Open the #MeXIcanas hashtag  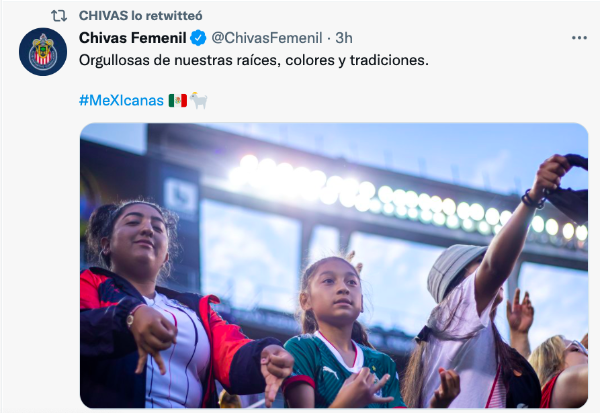tap(121, 100)
